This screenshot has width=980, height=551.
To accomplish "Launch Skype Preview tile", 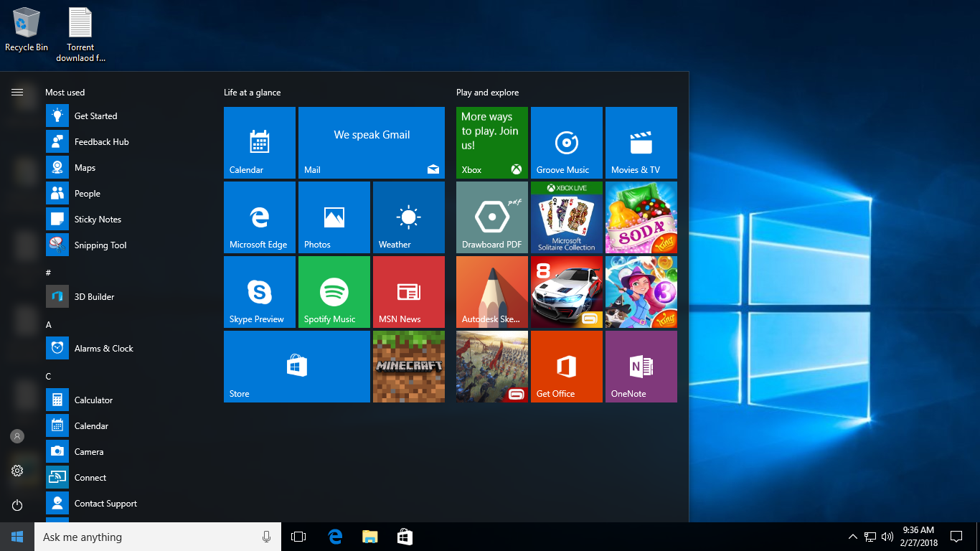I will [260, 292].
